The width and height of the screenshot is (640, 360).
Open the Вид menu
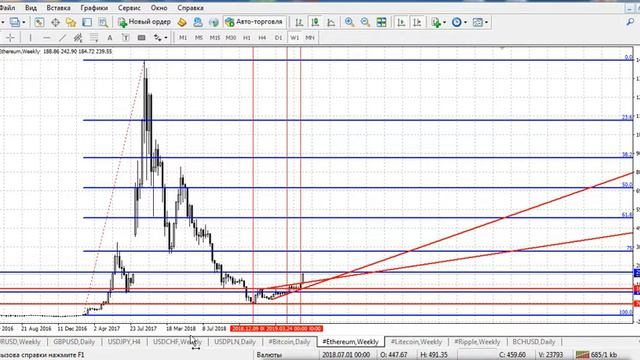pyautogui.click(x=31, y=8)
